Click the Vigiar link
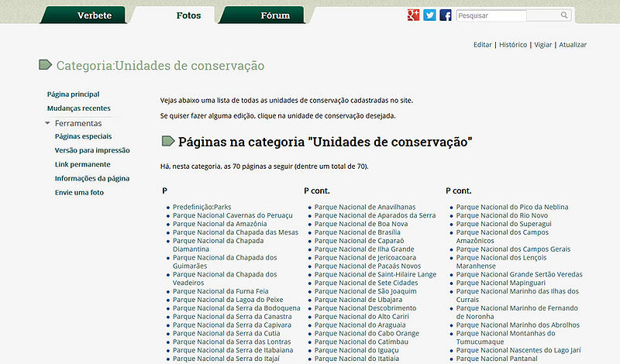Image resolution: width=620 pixels, height=364 pixels. (x=543, y=45)
